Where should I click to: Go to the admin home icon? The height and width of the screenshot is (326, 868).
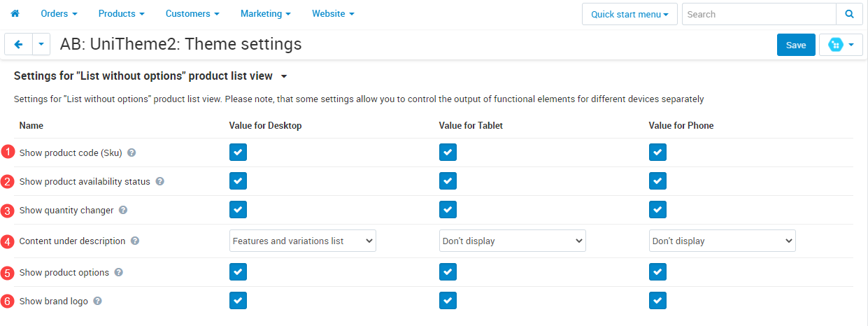tap(15, 13)
